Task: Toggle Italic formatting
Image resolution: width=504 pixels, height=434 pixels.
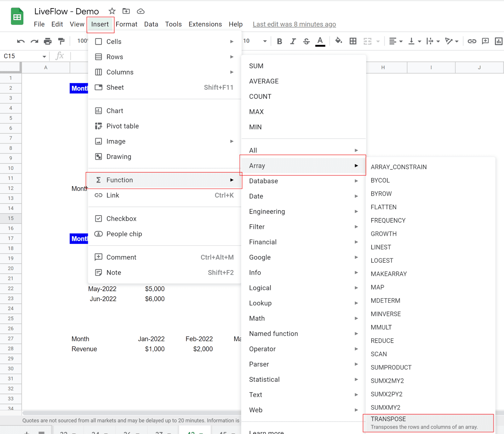Action: click(x=293, y=41)
